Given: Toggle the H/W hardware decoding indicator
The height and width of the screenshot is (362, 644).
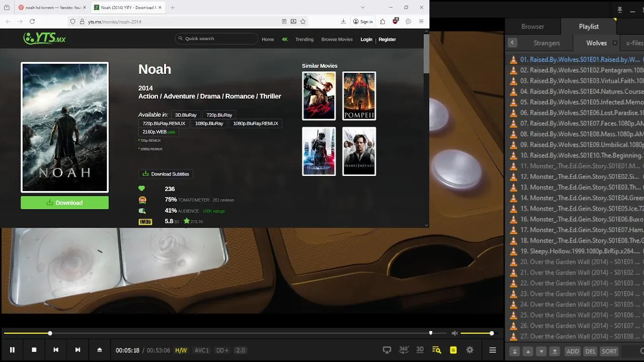Looking at the screenshot, I should coord(181,350).
